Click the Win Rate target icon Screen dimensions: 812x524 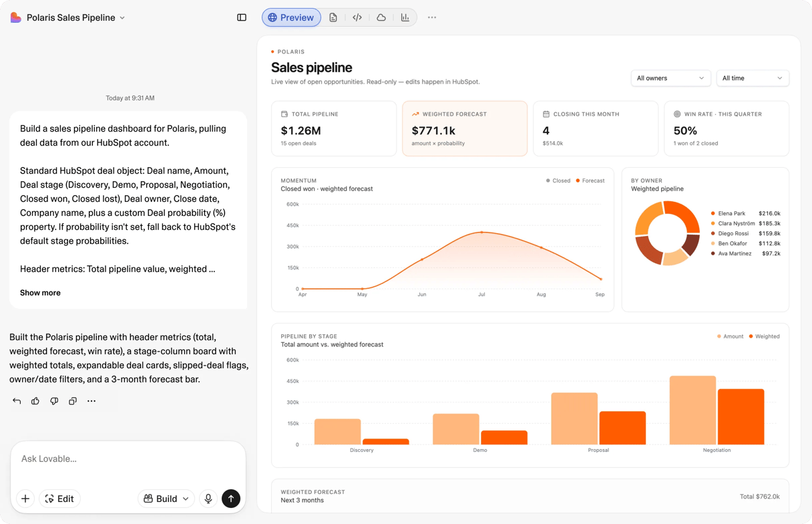[x=677, y=114]
